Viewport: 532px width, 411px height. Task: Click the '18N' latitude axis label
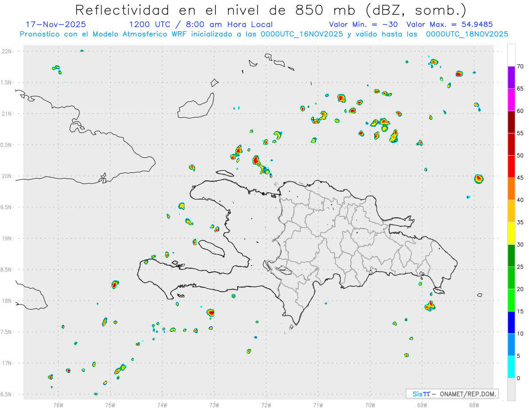[7, 301]
